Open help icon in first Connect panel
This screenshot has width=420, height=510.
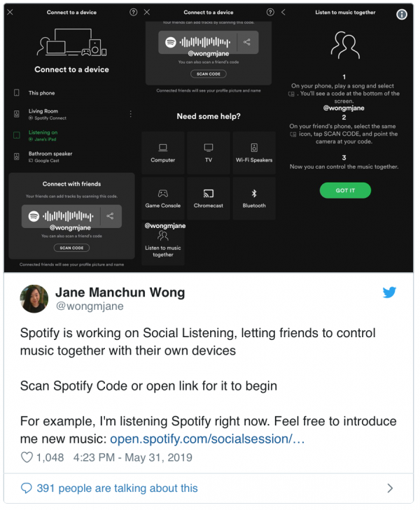134,13
